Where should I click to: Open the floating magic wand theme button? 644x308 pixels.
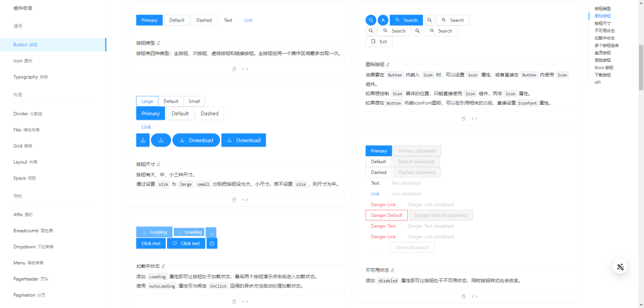[620, 266]
